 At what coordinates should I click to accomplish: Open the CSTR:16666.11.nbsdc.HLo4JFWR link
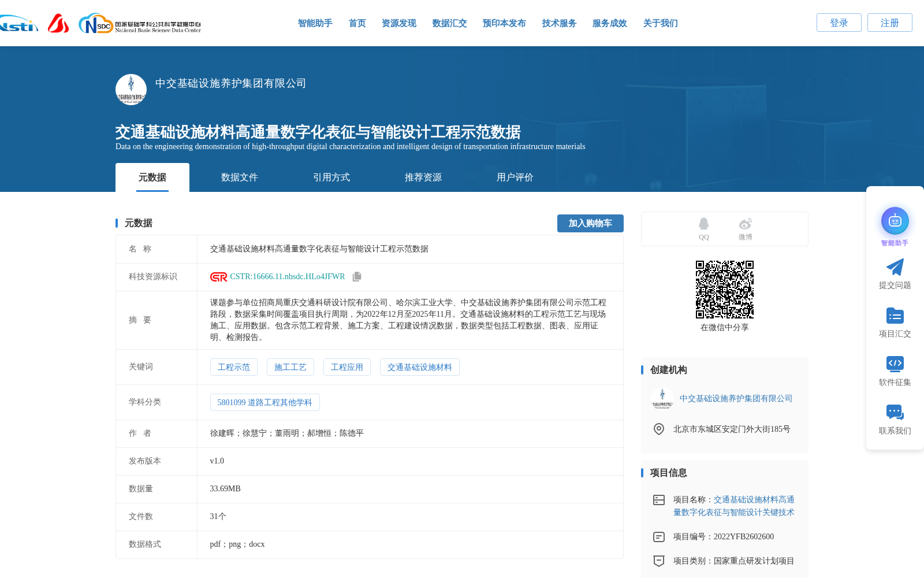(288, 277)
